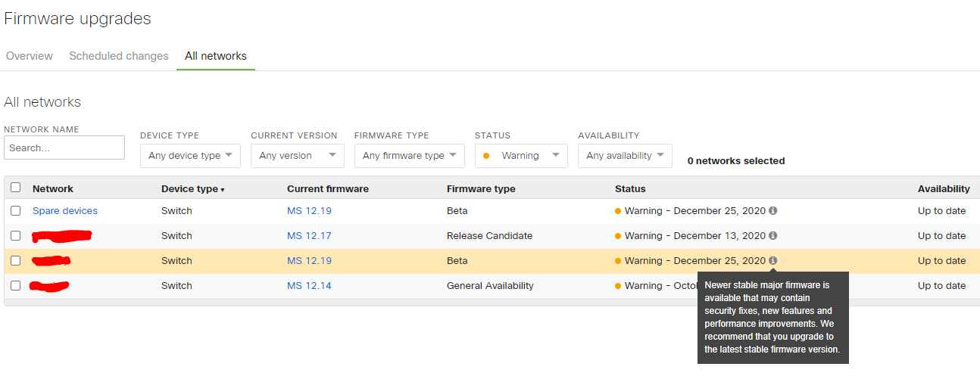This screenshot has height=379, width=980.
Task: Click info icon on Spare devices warning status
Action: coord(772,211)
